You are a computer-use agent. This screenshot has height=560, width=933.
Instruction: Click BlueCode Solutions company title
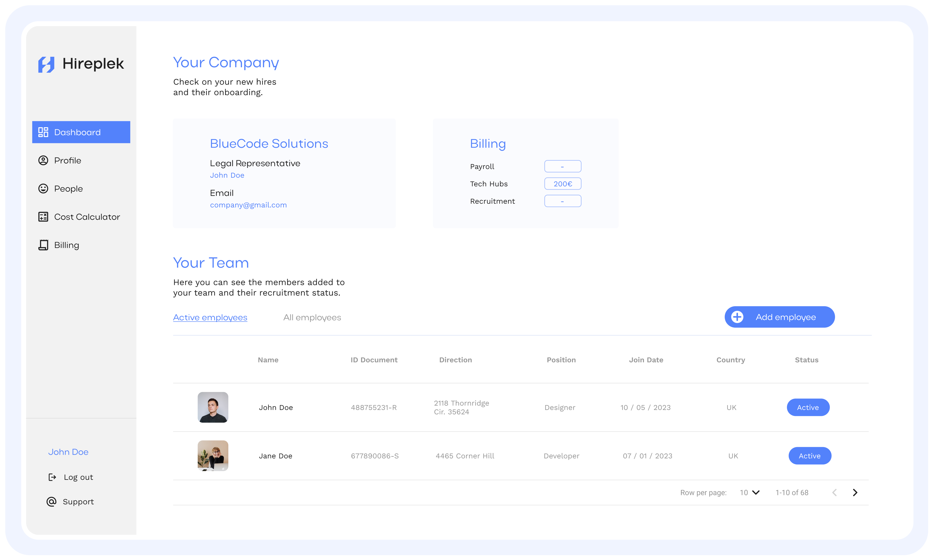click(269, 143)
